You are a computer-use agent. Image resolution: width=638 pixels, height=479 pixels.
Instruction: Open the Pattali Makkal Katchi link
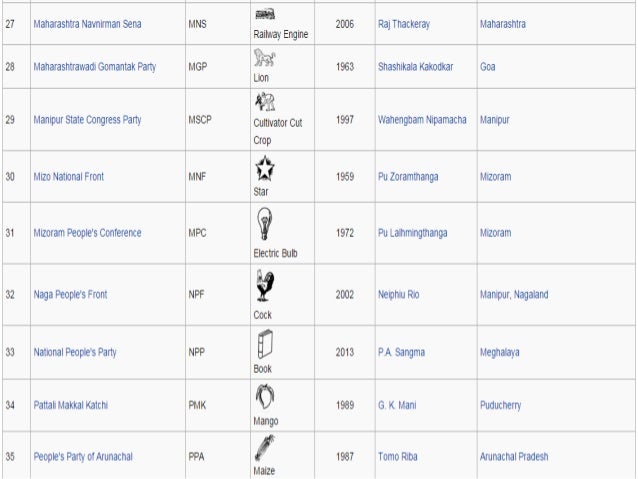pyautogui.click(x=71, y=405)
